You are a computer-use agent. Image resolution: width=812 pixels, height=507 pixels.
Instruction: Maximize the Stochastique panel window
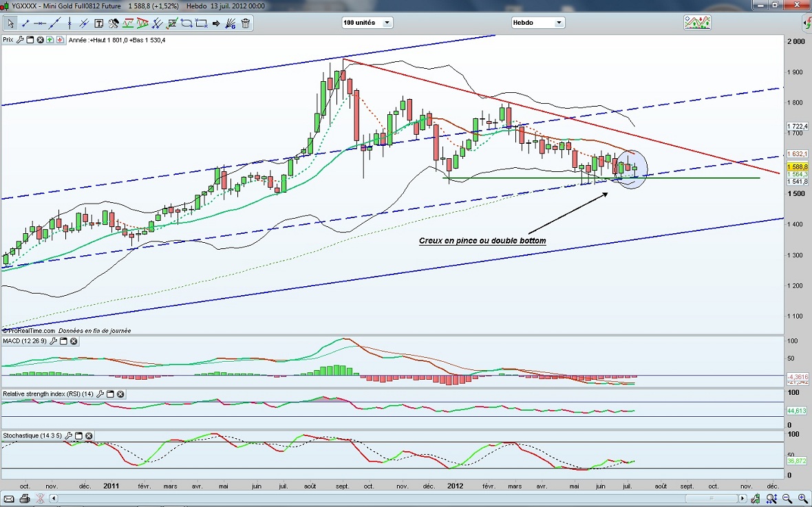tap(78, 435)
